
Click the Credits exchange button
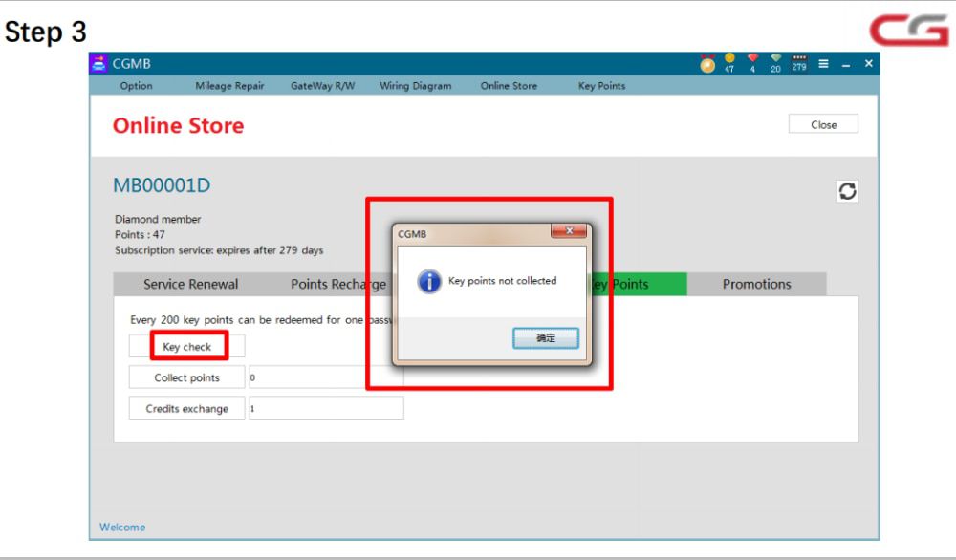tap(186, 409)
